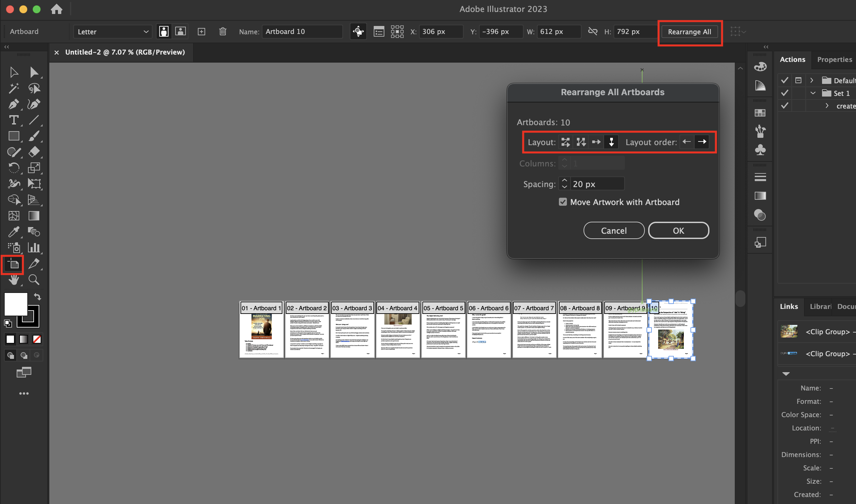856x504 pixels.
Task: Expand the Default actions folder
Action: pos(812,81)
